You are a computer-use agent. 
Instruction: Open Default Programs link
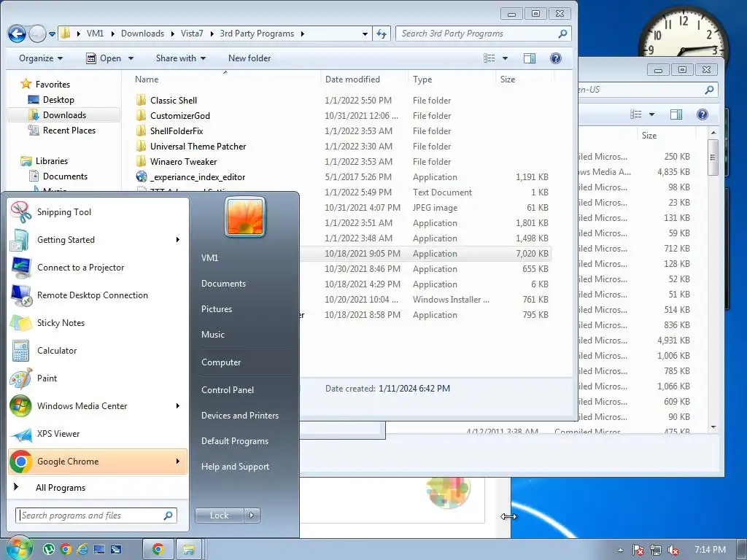(234, 441)
